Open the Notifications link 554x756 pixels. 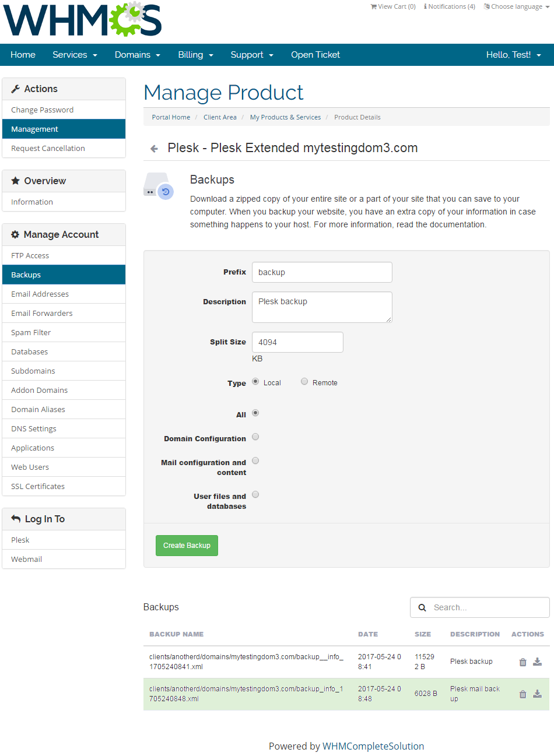tap(450, 6)
